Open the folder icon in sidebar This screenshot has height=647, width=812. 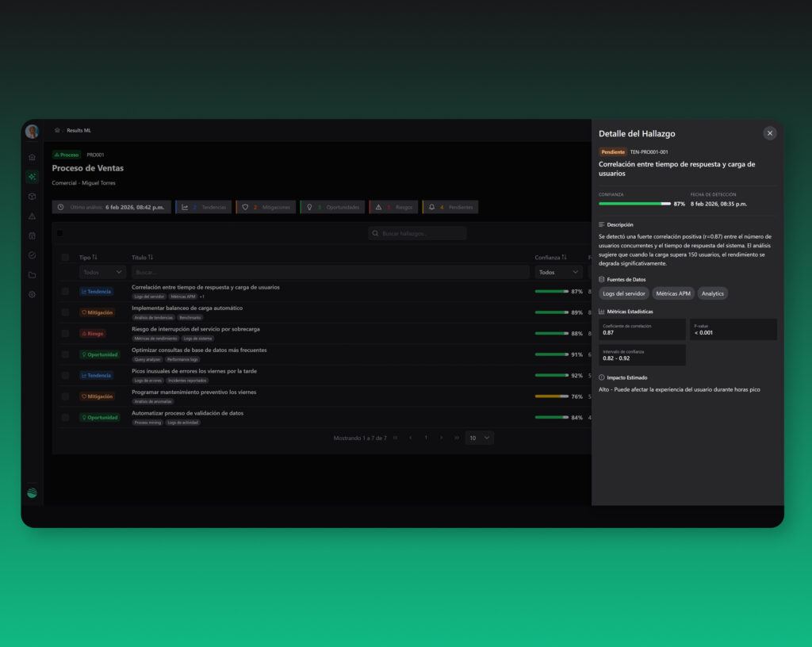pos(32,275)
